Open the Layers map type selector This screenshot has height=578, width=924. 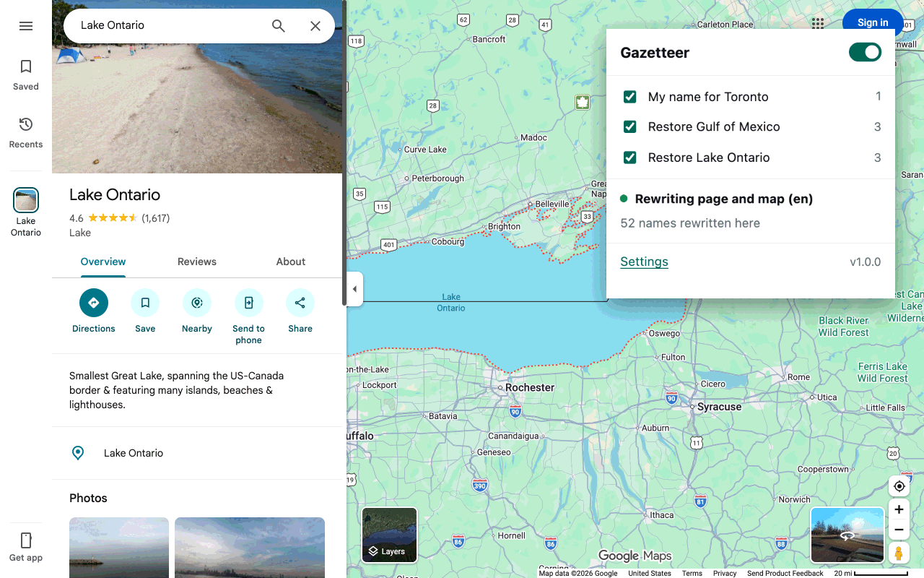point(390,535)
